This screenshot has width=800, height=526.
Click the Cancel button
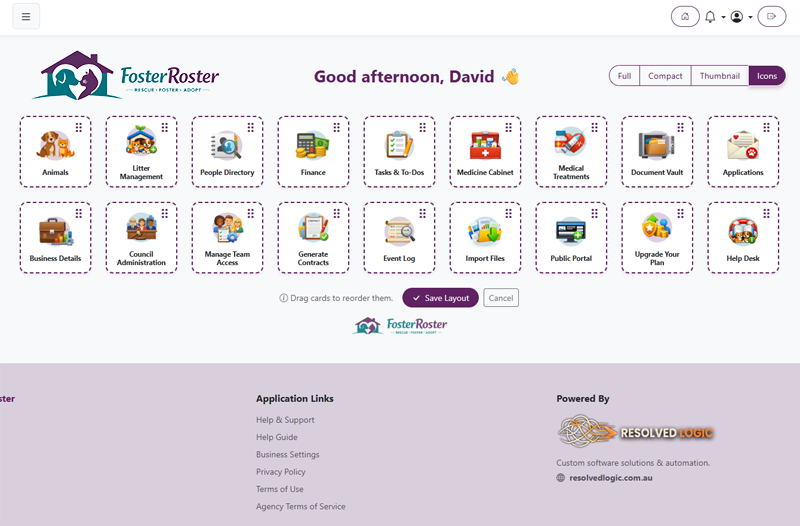(x=501, y=298)
